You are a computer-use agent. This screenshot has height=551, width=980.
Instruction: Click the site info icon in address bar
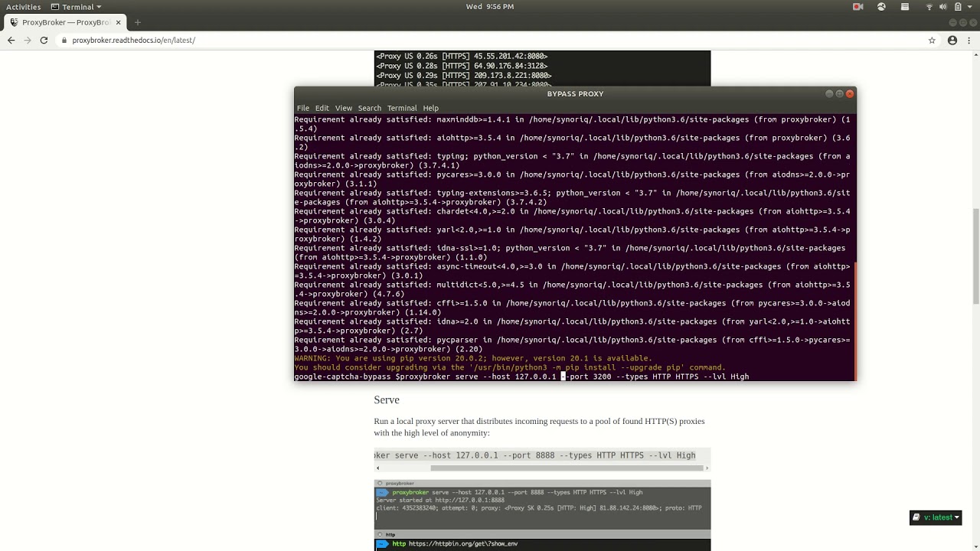click(x=65, y=41)
